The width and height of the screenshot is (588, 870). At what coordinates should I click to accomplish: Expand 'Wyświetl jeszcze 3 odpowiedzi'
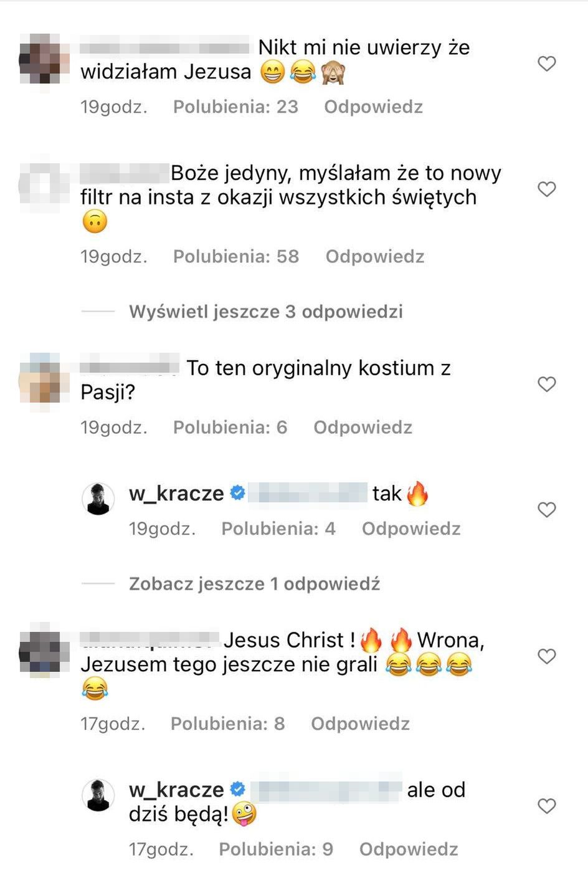pyautogui.click(x=266, y=311)
